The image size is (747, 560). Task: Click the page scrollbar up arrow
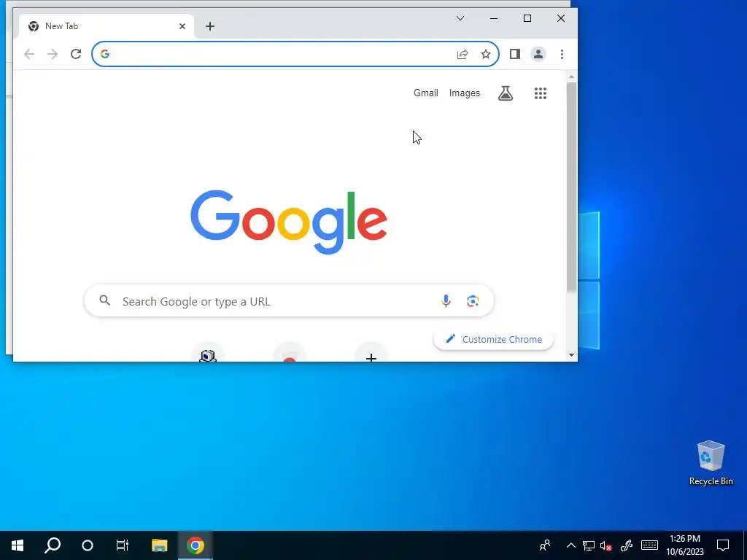(x=572, y=77)
